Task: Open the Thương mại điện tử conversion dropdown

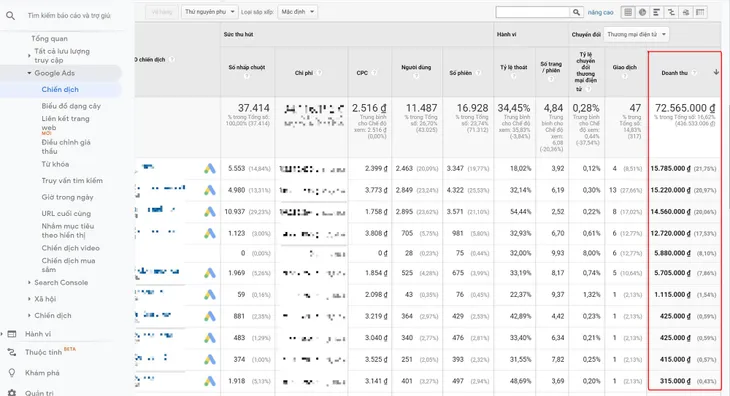Action: pos(636,34)
